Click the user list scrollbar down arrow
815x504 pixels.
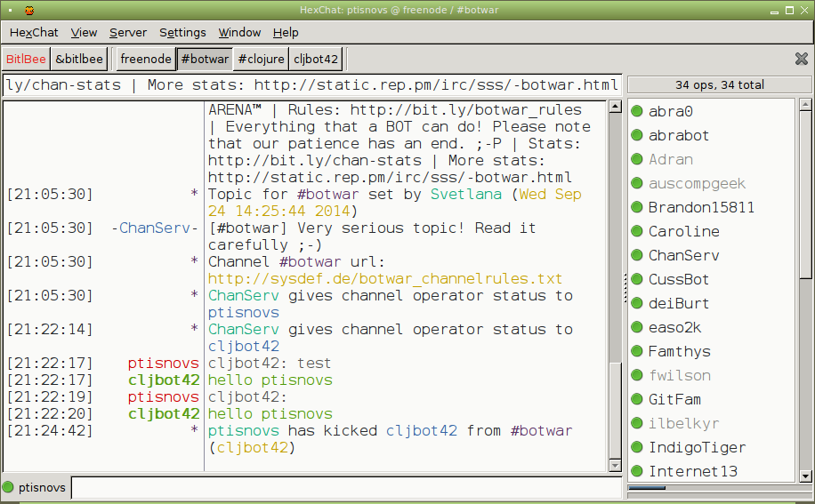click(x=805, y=476)
